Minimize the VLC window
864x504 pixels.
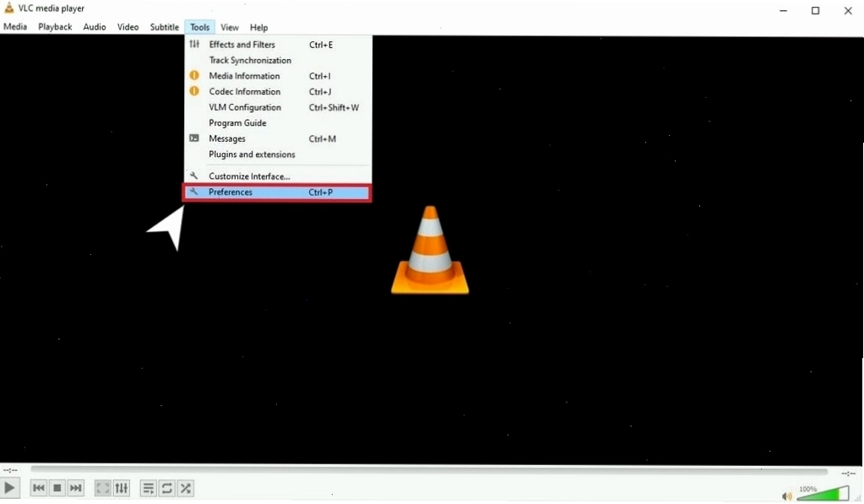coord(783,10)
